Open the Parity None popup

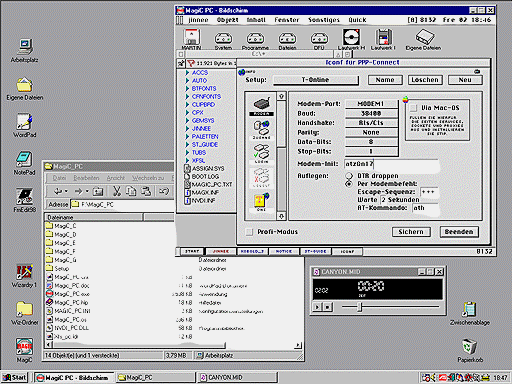point(371,132)
